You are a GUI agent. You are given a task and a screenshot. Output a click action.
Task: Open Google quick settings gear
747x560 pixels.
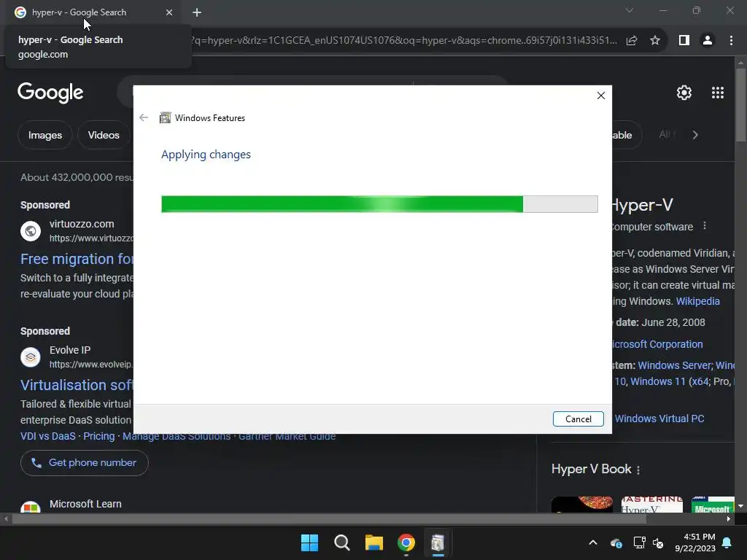[684, 93]
